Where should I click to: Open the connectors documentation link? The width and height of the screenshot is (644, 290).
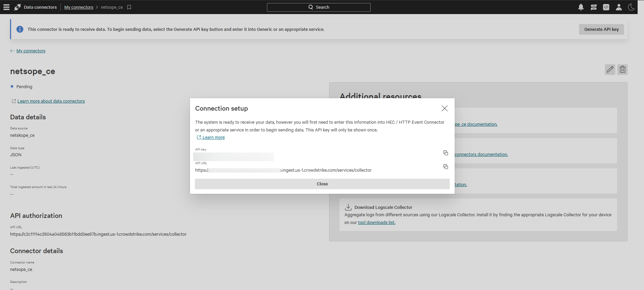pos(481,155)
